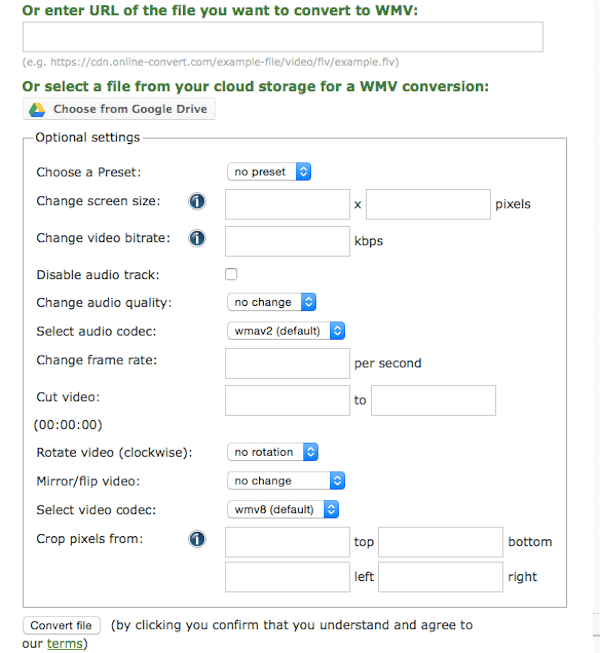The height and width of the screenshot is (653, 600).
Task: Open the Select audio codec dropdown
Action: click(285, 330)
